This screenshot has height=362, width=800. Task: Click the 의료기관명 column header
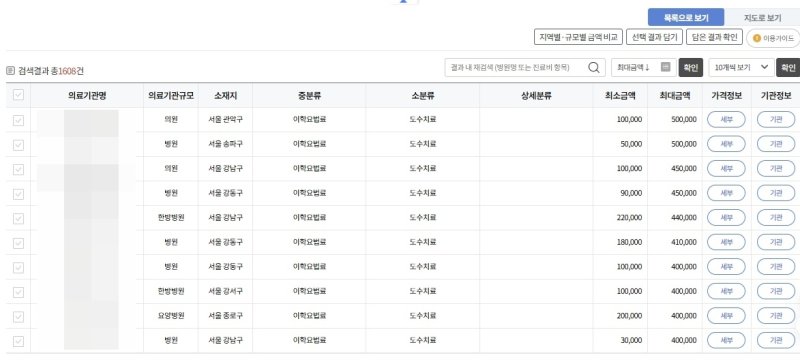pos(87,95)
